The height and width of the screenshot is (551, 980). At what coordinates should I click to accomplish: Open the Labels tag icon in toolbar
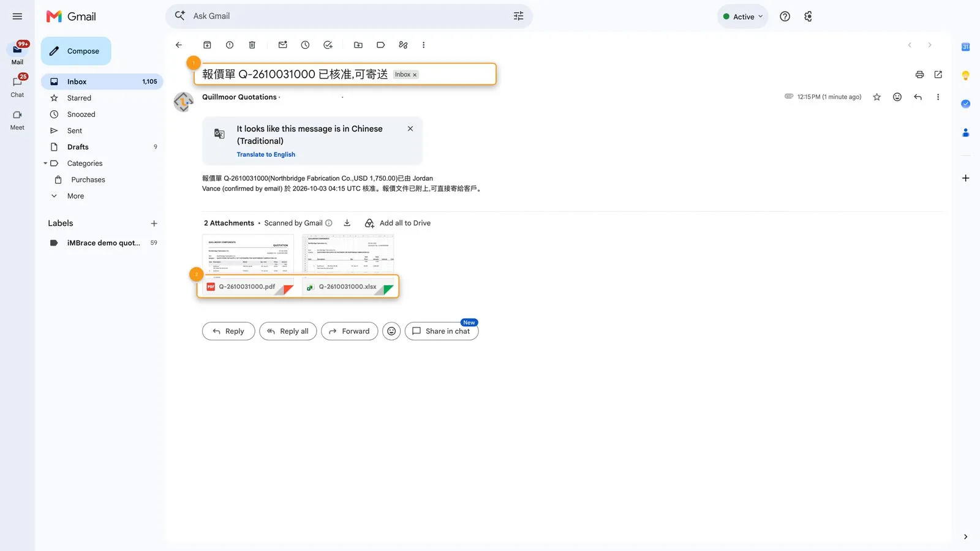(380, 45)
